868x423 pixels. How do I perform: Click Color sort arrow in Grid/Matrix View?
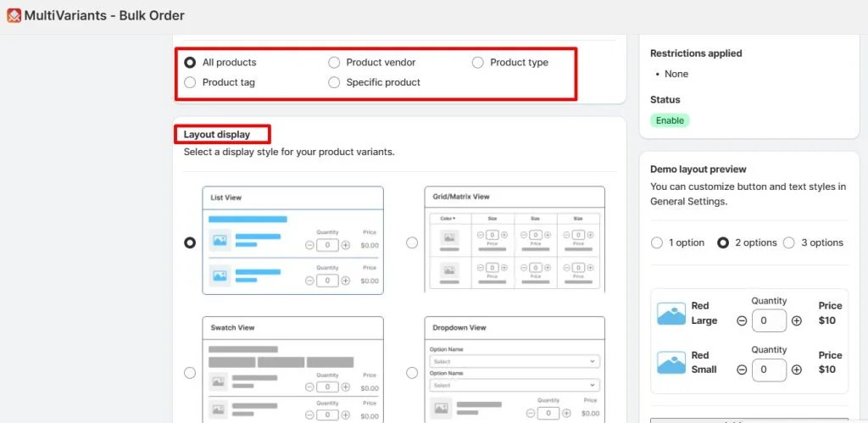point(454,219)
